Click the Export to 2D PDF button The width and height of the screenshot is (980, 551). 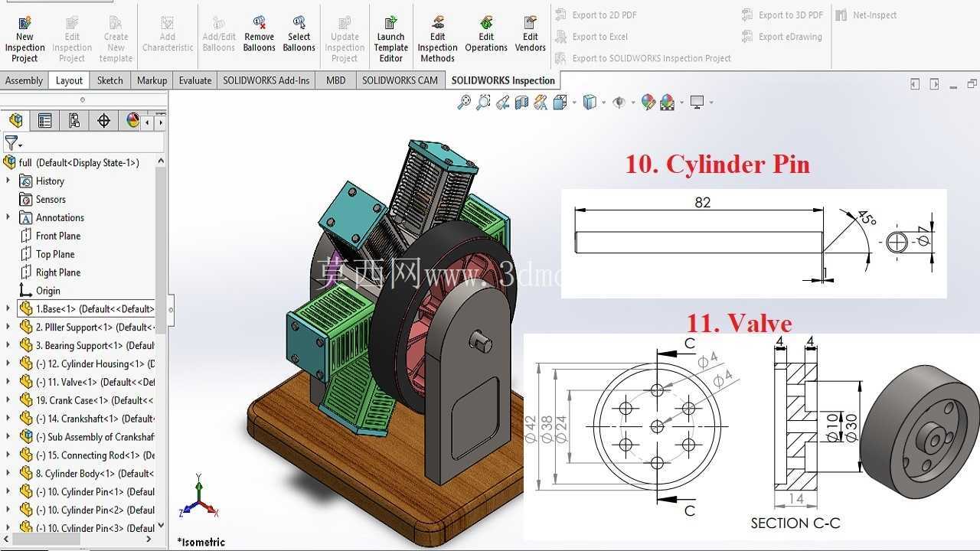(x=596, y=15)
